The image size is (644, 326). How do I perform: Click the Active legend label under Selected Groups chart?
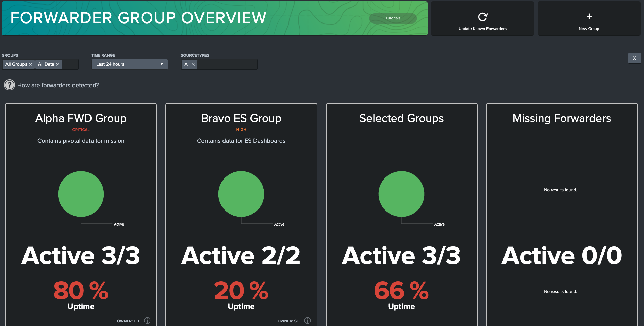click(x=439, y=224)
